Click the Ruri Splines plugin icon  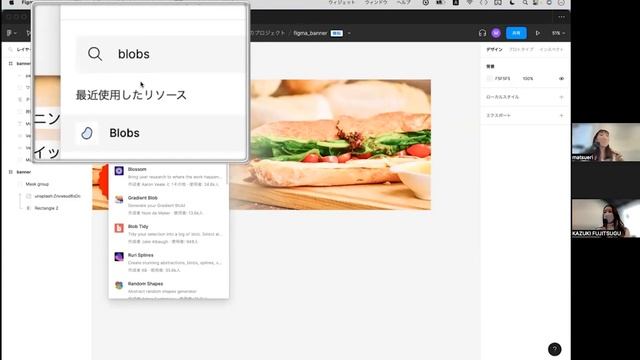pyautogui.click(x=119, y=256)
